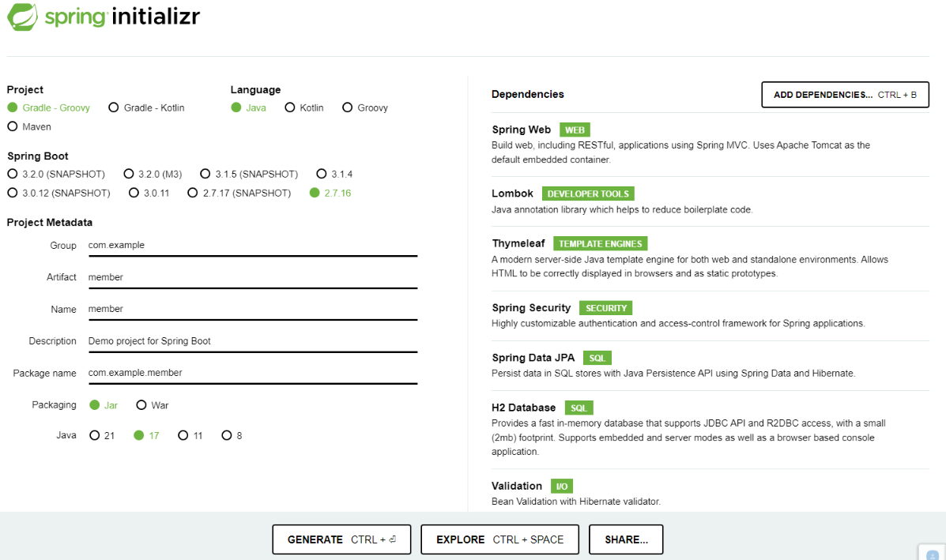Choose Kotlin language radio button

(x=304, y=108)
